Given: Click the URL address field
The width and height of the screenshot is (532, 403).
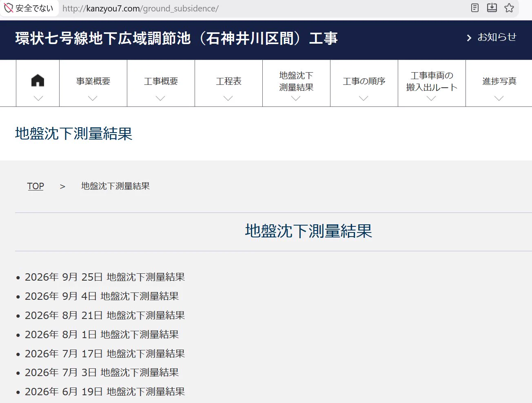Looking at the screenshot, I should pos(261,8).
